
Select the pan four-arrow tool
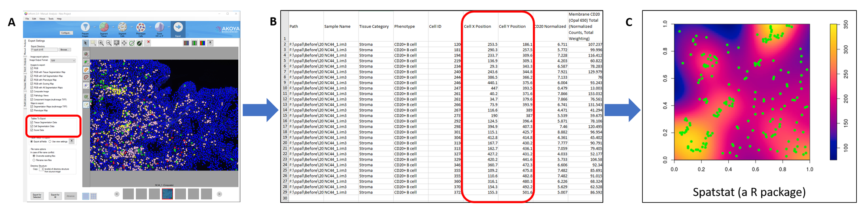click(x=124, y=43)
